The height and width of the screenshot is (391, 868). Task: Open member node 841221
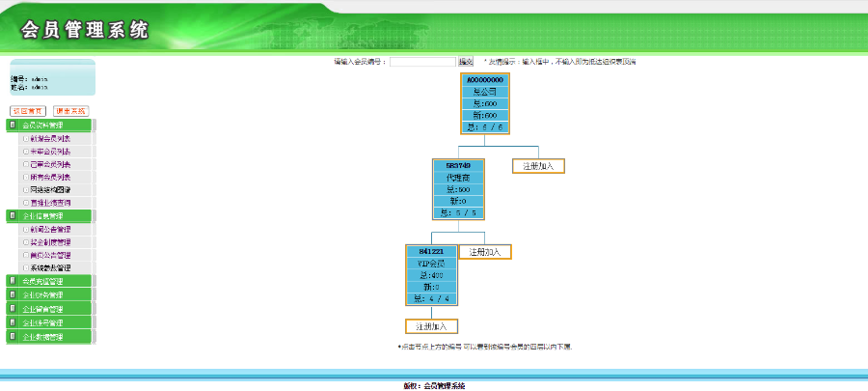point(432,251)
